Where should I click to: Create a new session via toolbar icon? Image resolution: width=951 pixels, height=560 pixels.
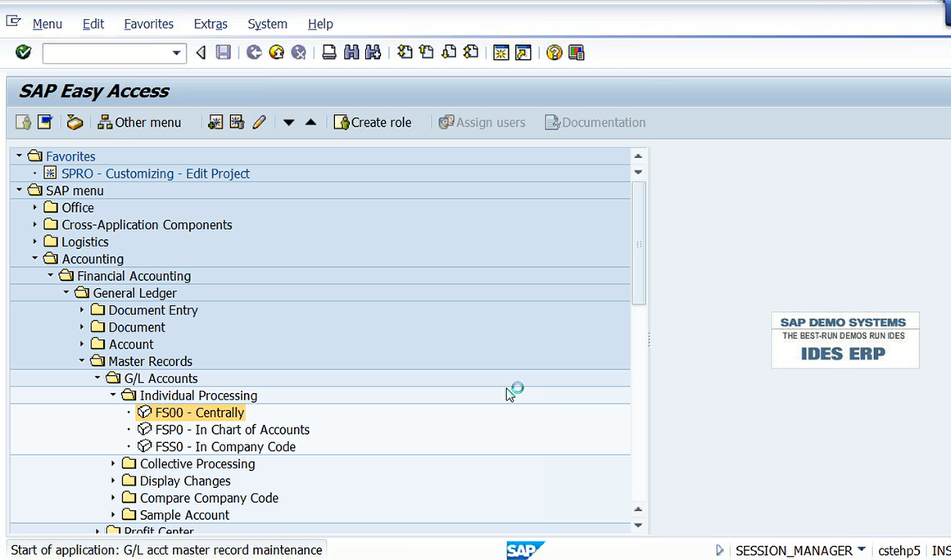click(x=501, y=52)
